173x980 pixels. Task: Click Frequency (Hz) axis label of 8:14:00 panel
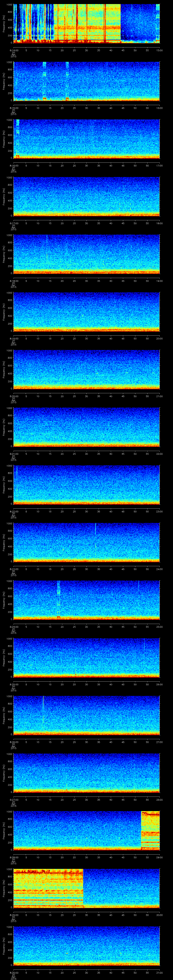pyautogui.click(x=4, y=24)
